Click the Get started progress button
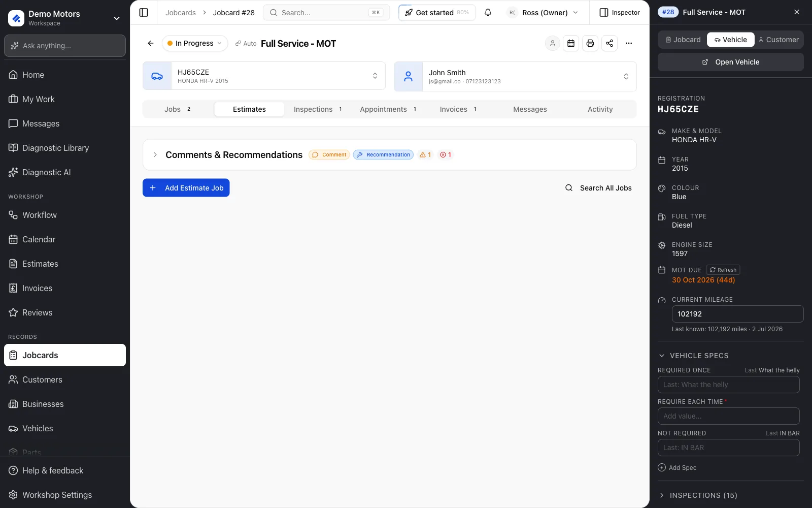 coord(437,13)
